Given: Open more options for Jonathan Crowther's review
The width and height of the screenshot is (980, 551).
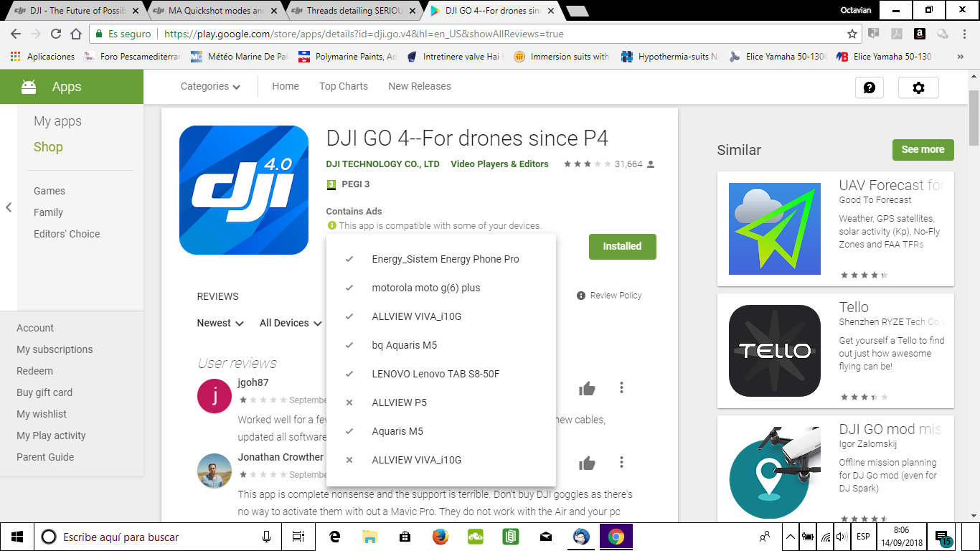Looking at the screenshot, I should click(x=621, y=463).
